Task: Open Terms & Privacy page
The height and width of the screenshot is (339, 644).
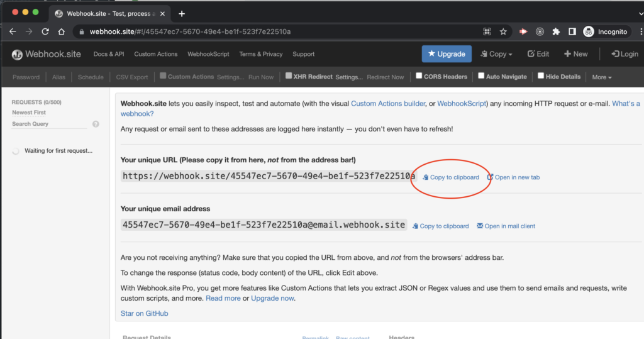Action: click(261, 54)
